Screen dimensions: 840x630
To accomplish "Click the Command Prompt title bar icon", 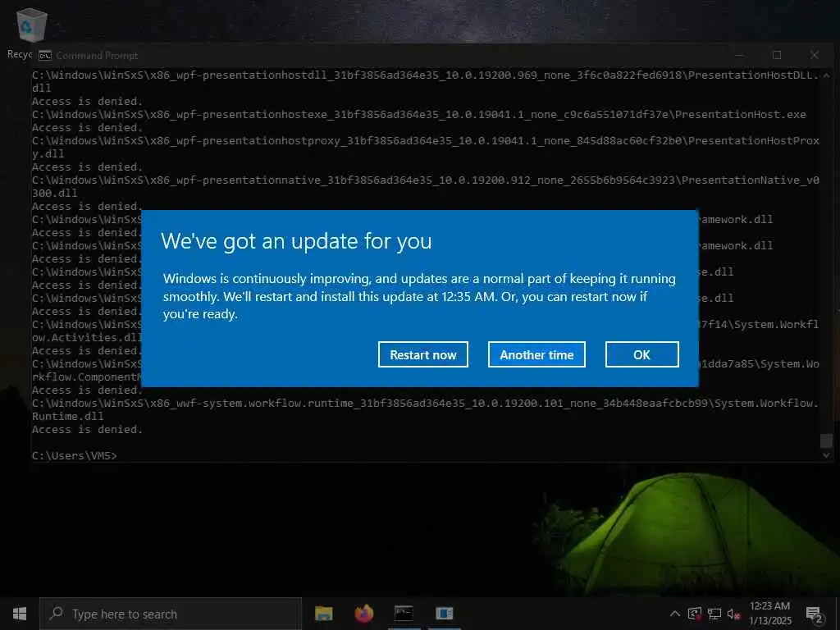I will tap(46, 56).
